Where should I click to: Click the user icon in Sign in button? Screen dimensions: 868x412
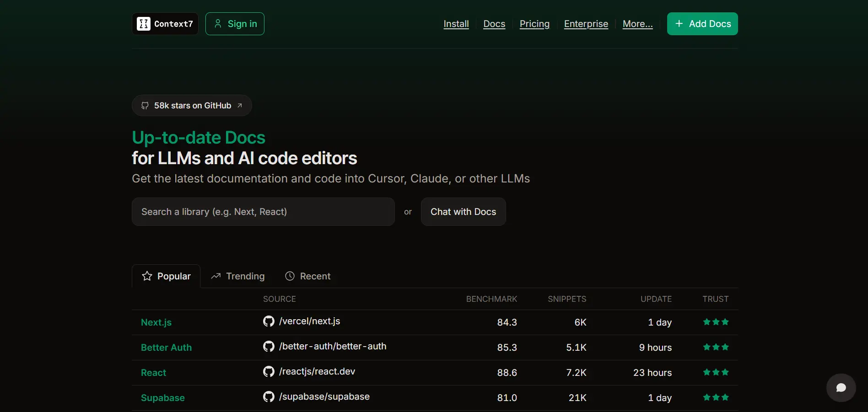tap(218, 24)
